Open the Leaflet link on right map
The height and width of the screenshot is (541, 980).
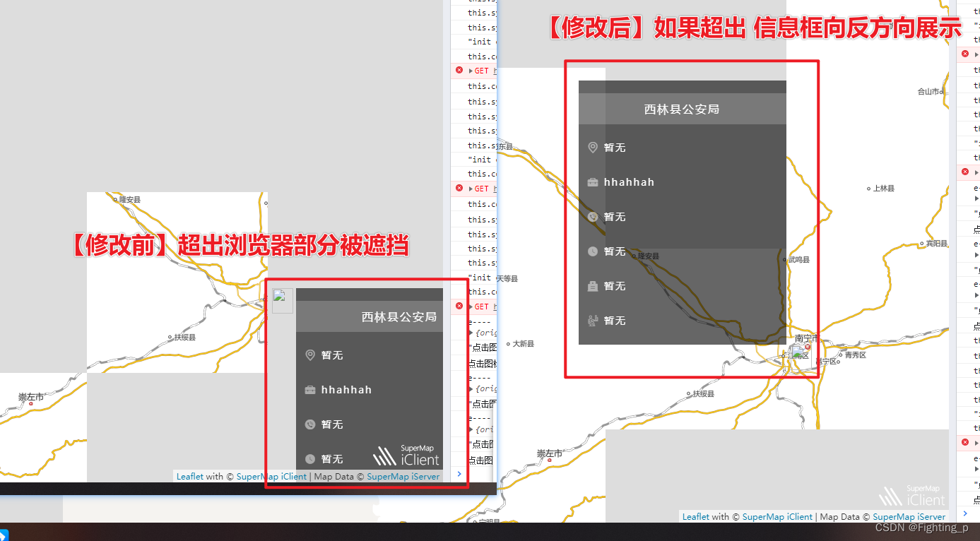click(x=696, y=517)
